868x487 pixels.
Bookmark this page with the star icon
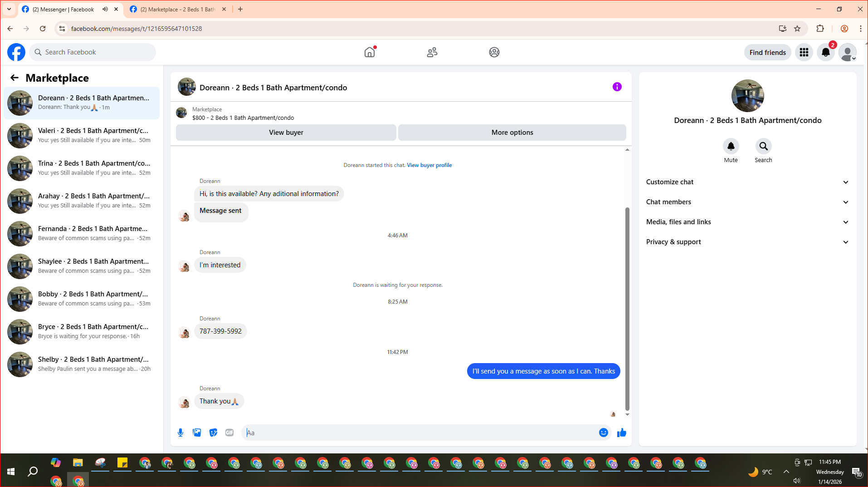coord(797,29)
